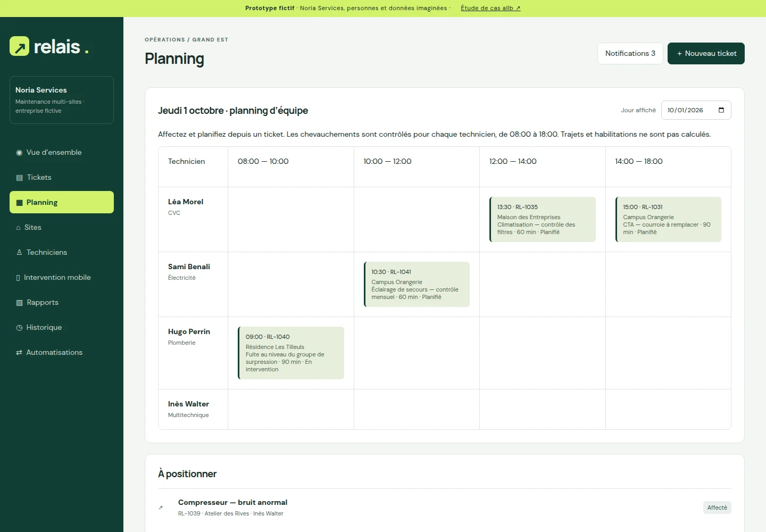Click Notifications 3 button

pyautogui.click(x=630, y=53)
